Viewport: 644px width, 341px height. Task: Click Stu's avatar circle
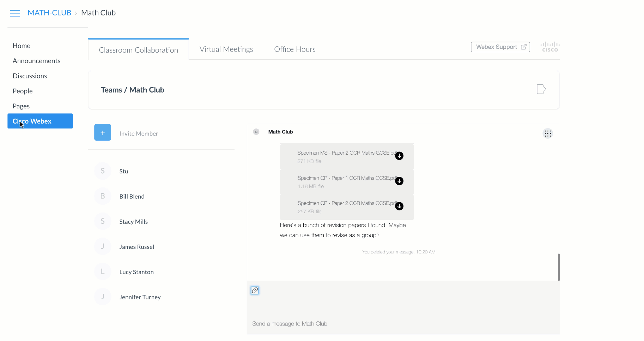[x=103, y=171]
